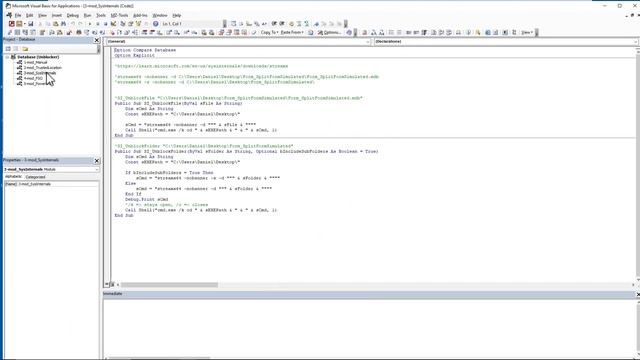Click the code window horizontal scrollbar thumb

[169, 284]
